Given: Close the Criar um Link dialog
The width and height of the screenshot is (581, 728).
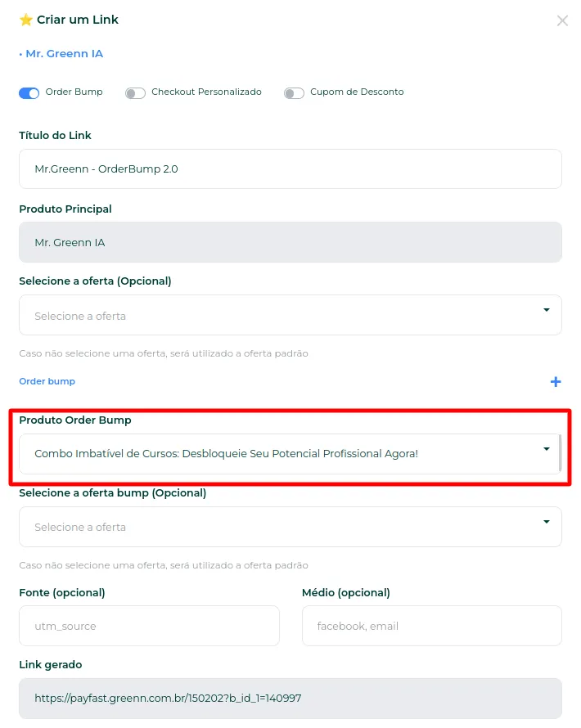Looking at the screenshot, I should 562,20.
